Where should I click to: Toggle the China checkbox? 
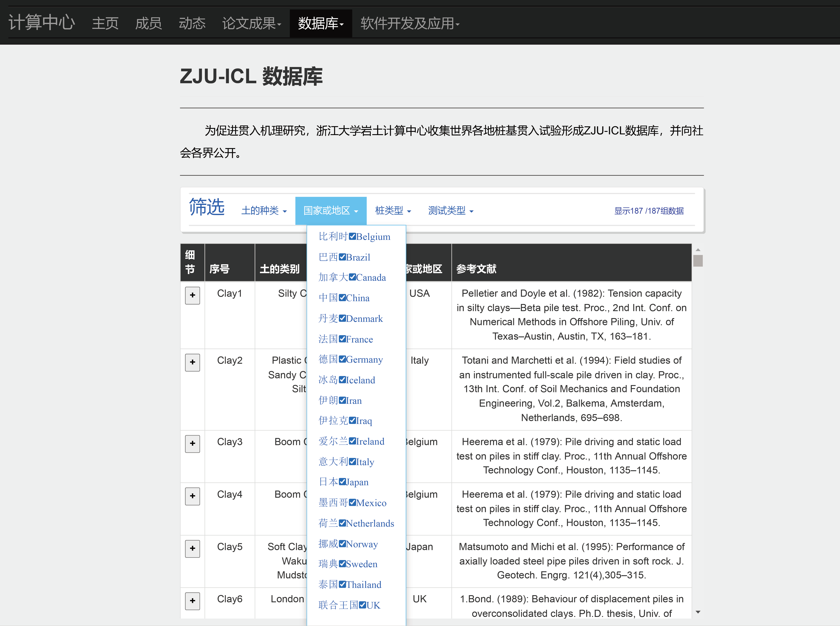point(342,298)
